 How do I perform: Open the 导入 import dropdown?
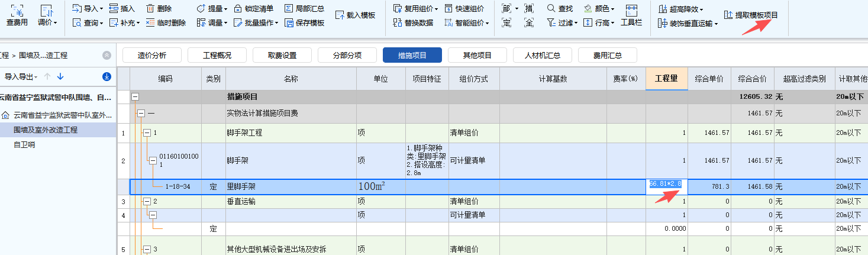coord(87,9)
